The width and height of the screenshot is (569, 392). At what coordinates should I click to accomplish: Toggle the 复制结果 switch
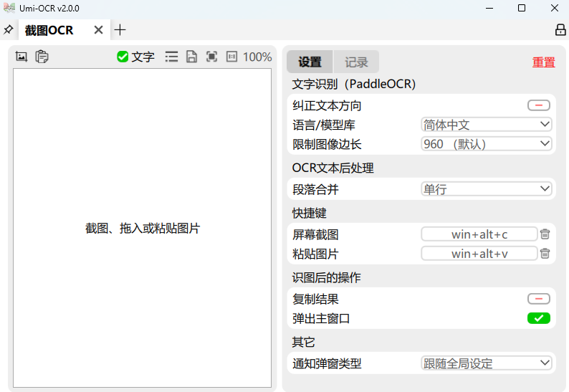tap(538, 299)
